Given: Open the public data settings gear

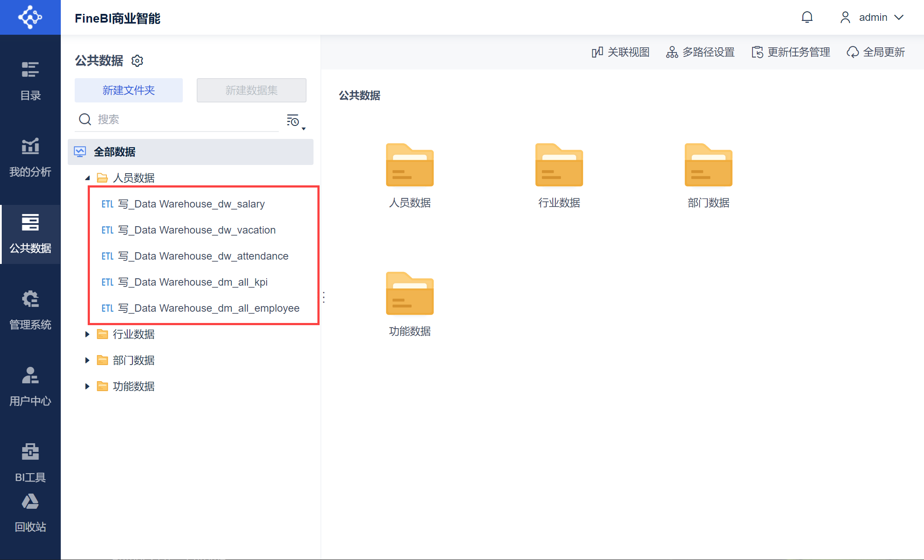Looking at the screenshot, I should (x=137, y=61).
